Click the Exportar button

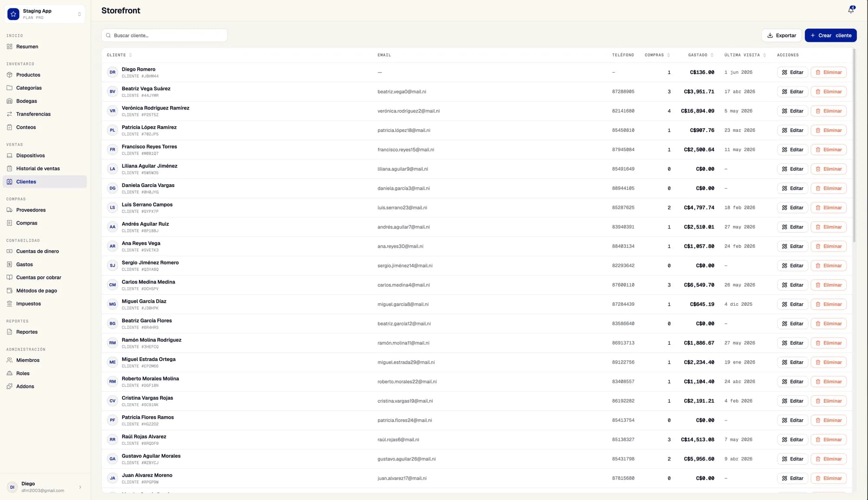click(x=781, y=36)
